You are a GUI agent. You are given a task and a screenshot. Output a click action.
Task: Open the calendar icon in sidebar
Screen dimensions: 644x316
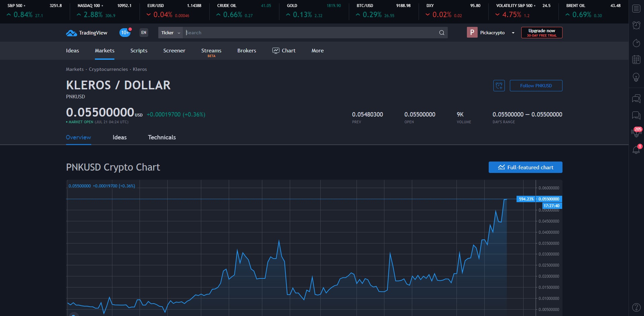(x=636, y=60)
